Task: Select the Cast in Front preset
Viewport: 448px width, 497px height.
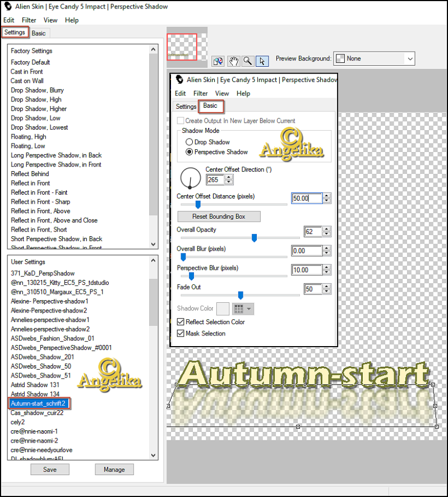Action: (26, 72)
